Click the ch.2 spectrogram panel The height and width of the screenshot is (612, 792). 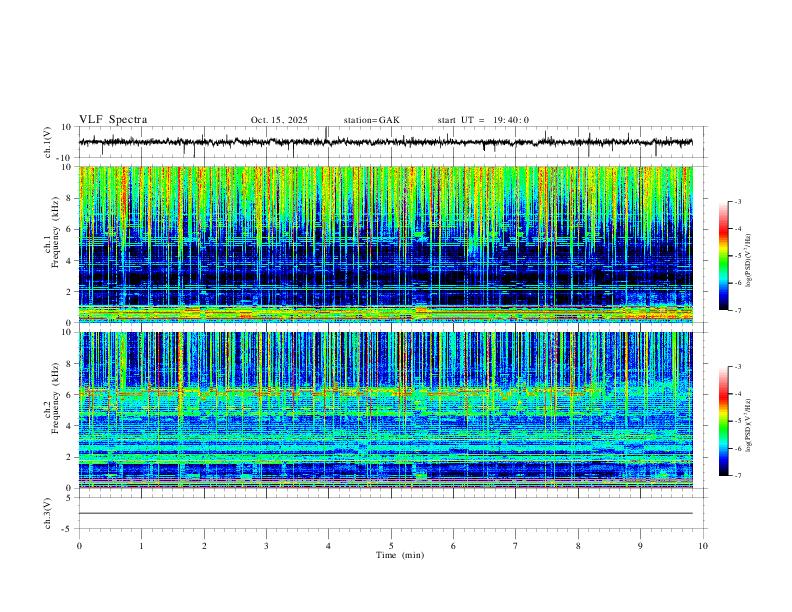(x=385, y=410)
